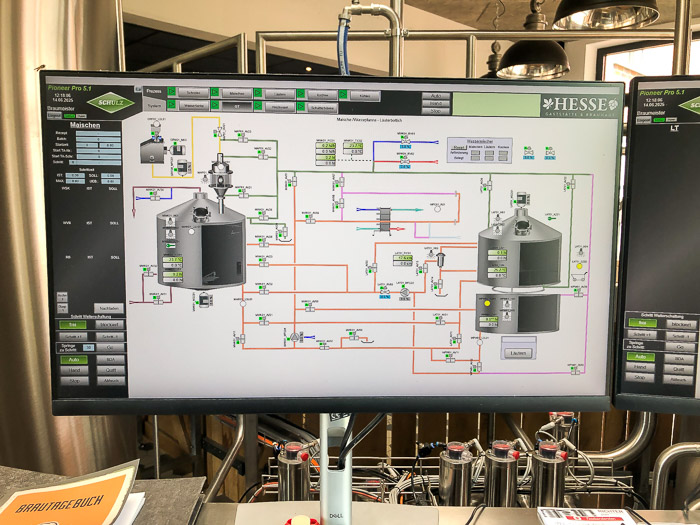The image size is (700, 525).
Task: Click the Abbruch button in left panel
Action: click(111, 381)
